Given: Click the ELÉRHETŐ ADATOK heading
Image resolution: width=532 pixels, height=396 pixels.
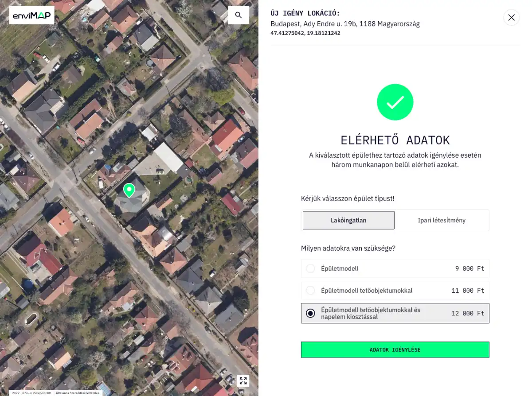Looking at the screenshot, I should (395, 140).
